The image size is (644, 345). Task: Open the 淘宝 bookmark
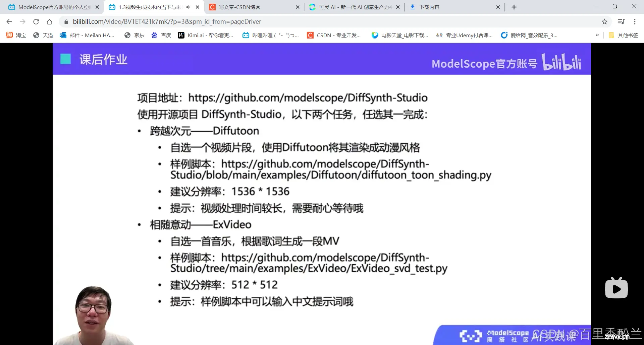16,35
